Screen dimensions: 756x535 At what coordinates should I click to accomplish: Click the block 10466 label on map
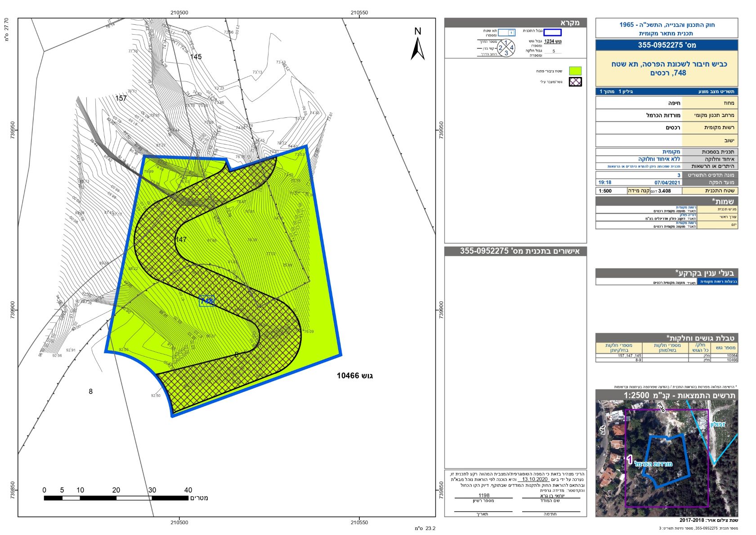pyautogui.click(x=355, y=376)
